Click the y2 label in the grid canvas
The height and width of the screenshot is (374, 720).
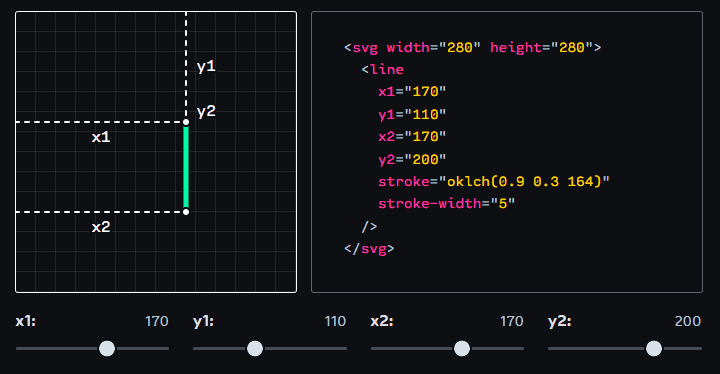(206, 112)
